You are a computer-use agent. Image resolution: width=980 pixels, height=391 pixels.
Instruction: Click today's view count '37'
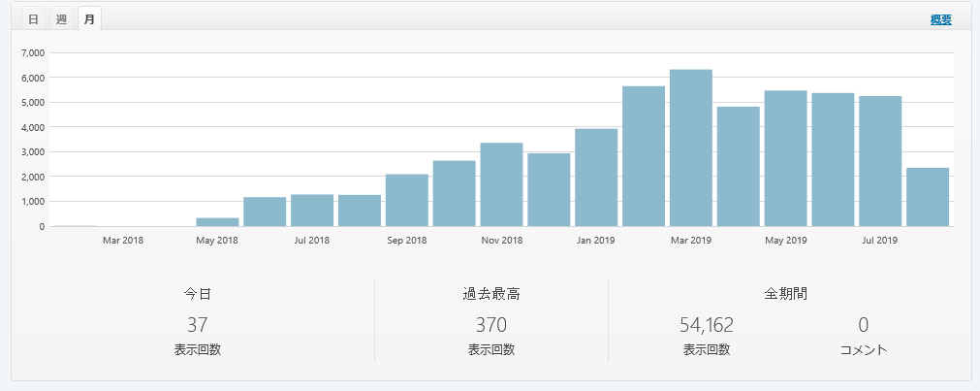point(198,325)
